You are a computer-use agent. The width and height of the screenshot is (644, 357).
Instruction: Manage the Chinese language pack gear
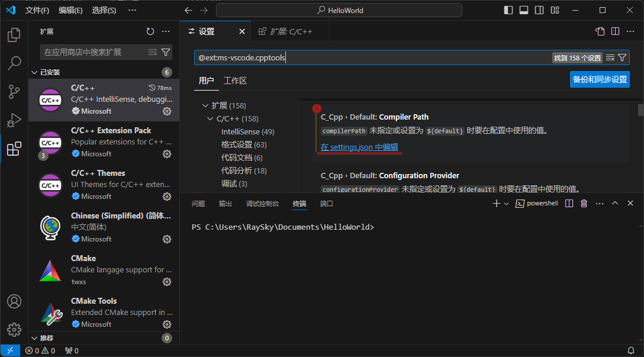point(167,240)
